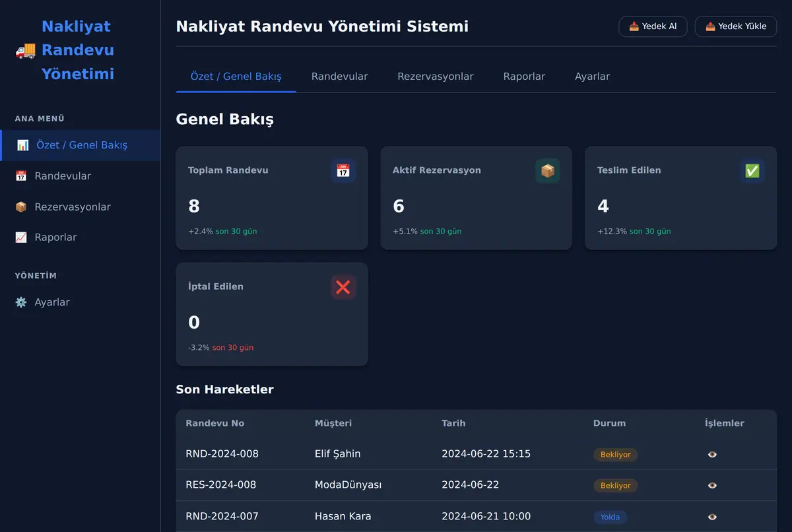Switch to the Özet / Genel Bakış tab
The image size is (792, 532).
236,77
